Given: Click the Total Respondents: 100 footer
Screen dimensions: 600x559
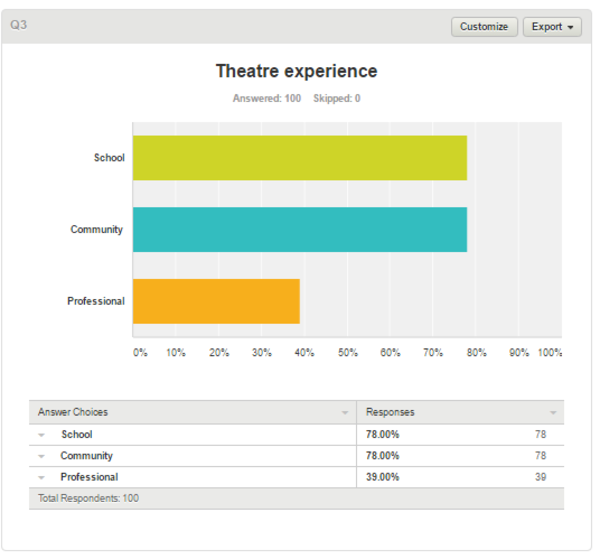Looking at the screenshot, I should pos(88,498).
